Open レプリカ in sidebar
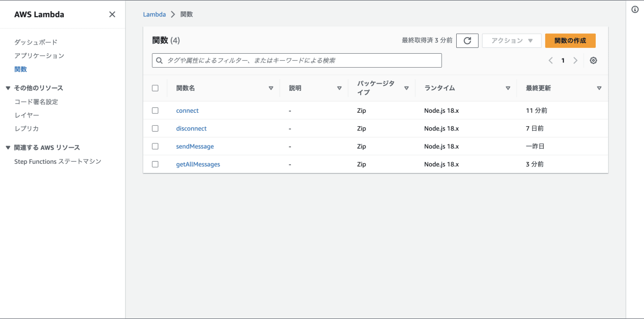This screenshot has height=319, width=644. 27,129
